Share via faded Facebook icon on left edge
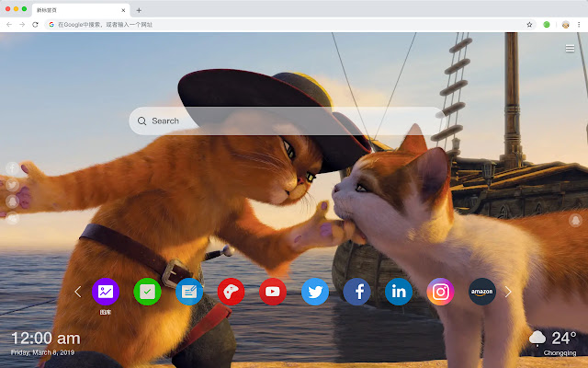 coord(12,168)
